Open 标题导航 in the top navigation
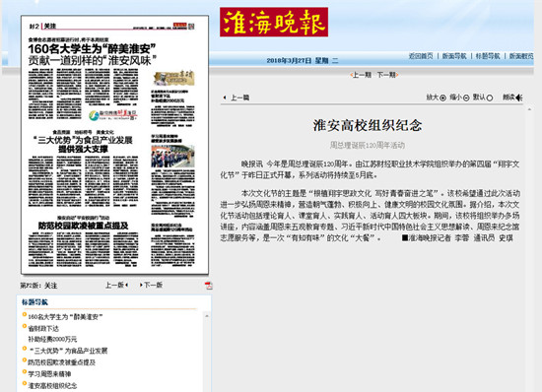The height and width of the screenshot is (392, 542). pyautogui.click(x=488, y=56)
